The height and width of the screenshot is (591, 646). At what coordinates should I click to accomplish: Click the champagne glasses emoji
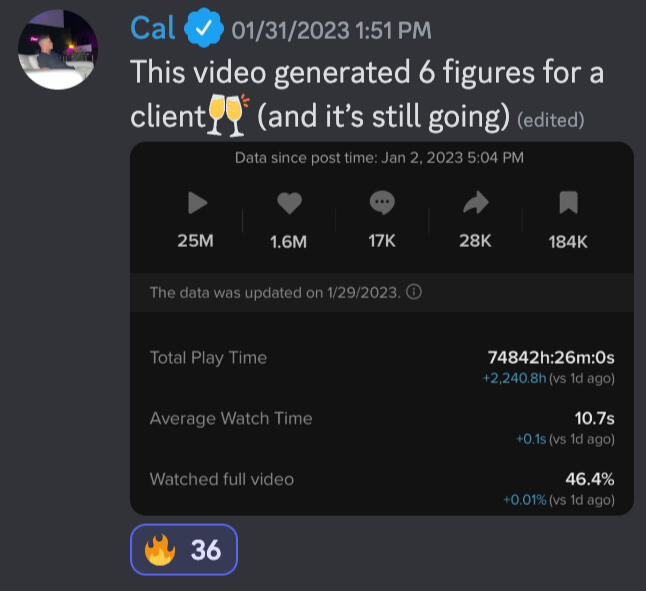click(x=228, y=115)
